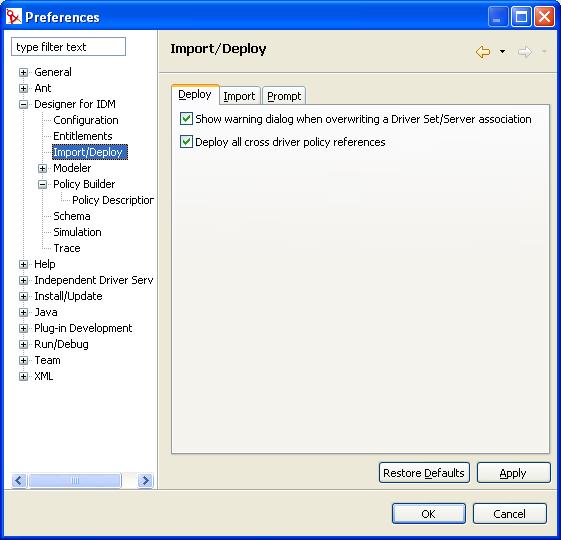Select Configuration in the tree
The height and width of the screenshot is (540, 561).
point(86,120)
